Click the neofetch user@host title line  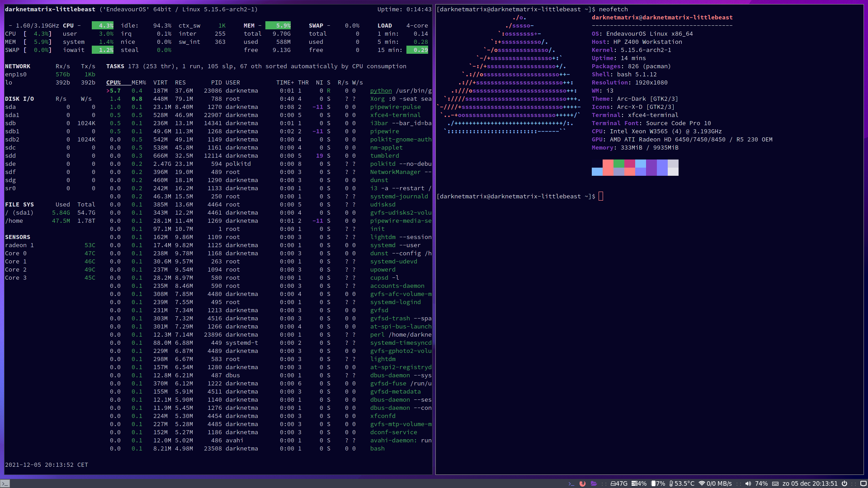(x=662, y=18)
